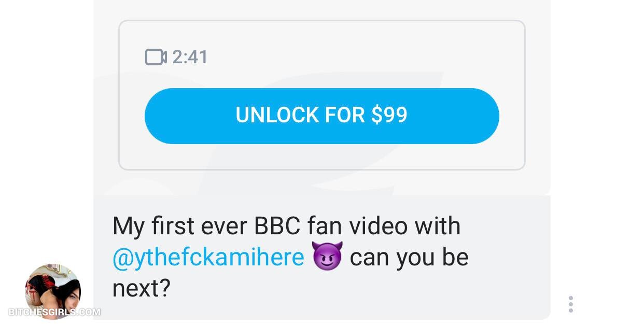The image size is (644, 325).
Task: Click the word "be" in the message
Action: pos(456,258)
